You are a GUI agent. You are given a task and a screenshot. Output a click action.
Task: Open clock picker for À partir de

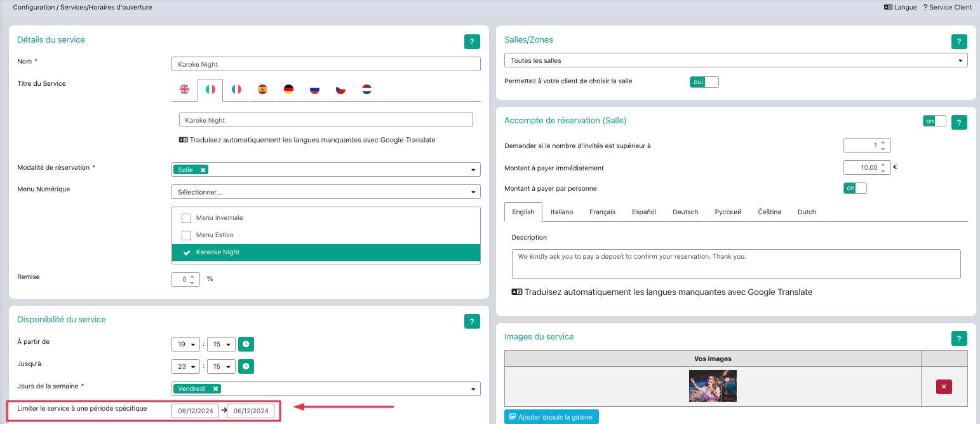click(x=246, y=344)
